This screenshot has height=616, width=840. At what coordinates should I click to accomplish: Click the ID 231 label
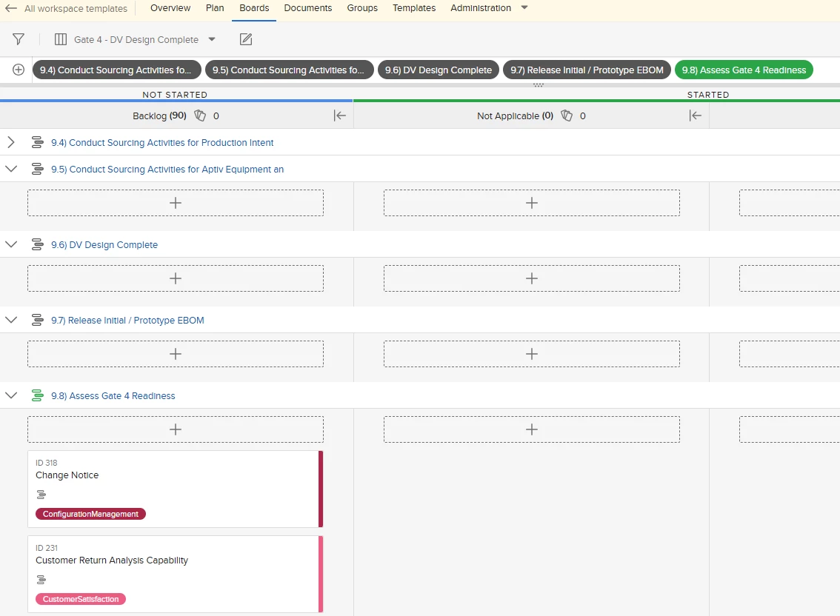click(46, 548)
